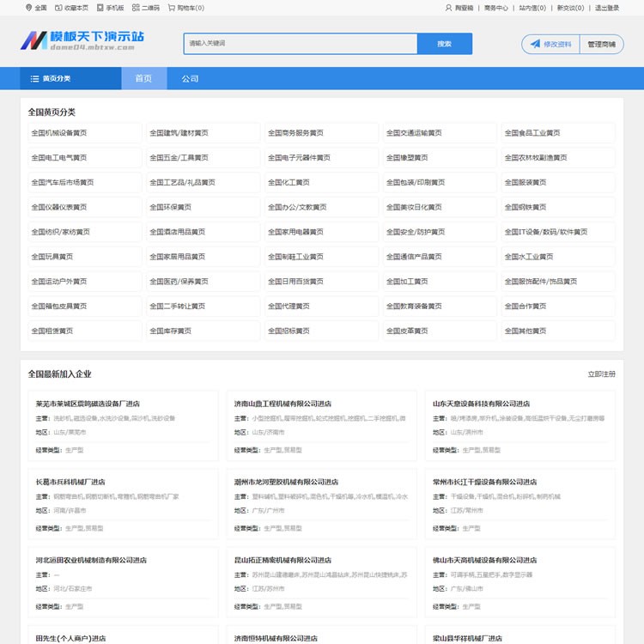Open 长葛市兵科机械厂 company listing
Image resolution: width=644 pixels, height=644 pixels.
(70, 482)
